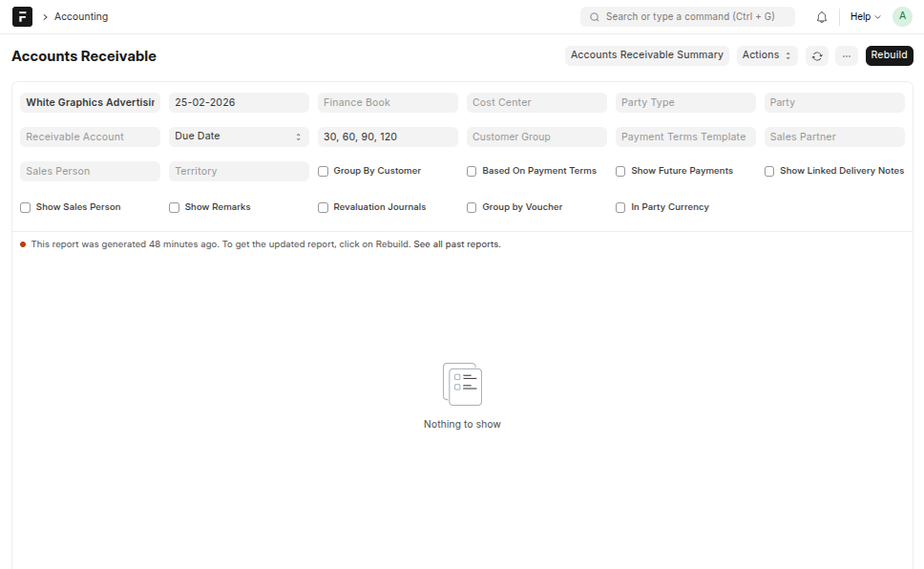Click the search magnifier icon
Image resolution: width=924 pixels, height=569 pixels.
pyautogui.click(x=595, y=17)
